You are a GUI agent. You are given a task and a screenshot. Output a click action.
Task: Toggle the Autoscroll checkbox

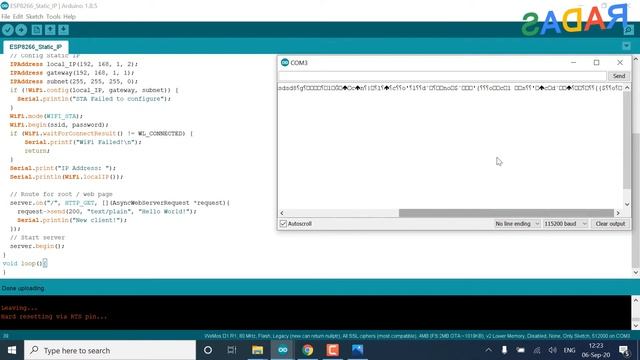click(x=283, y=224)
